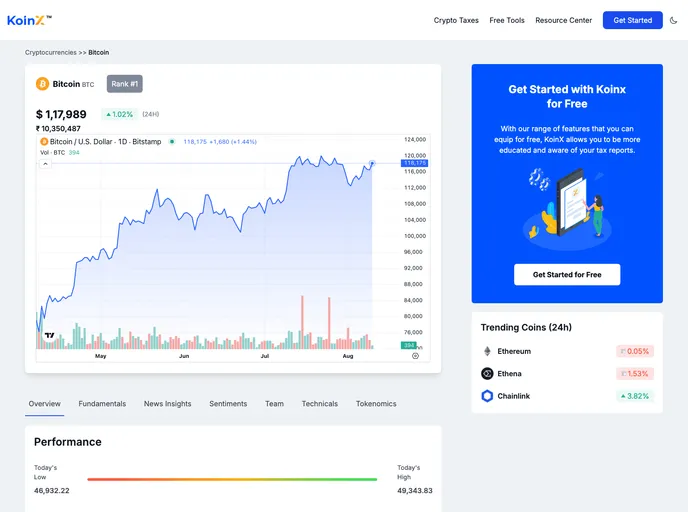Switch to the Fundamentals tab
This screenshot has height=512, width=688.
pyautogui.click(x=102, y=404)
